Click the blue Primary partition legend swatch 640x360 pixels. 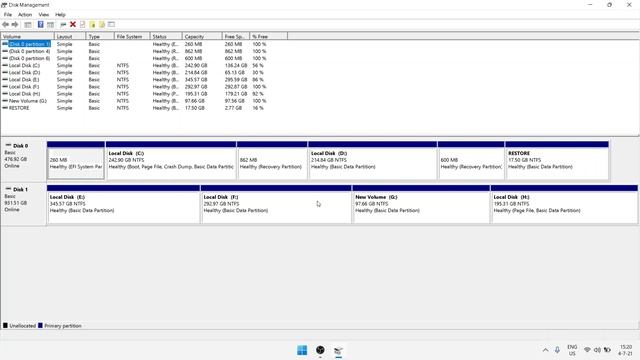click(40, 326)
